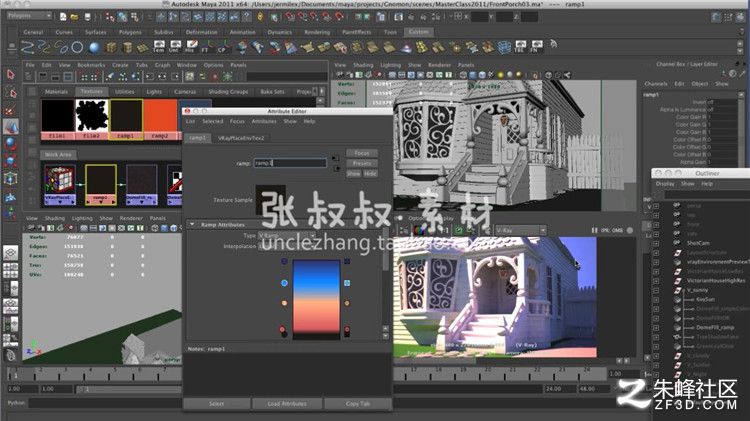Click the NURBS circle shelf icon
This screenshot has width=750, height=421.
pyautogui.click(x=77, y=47)
